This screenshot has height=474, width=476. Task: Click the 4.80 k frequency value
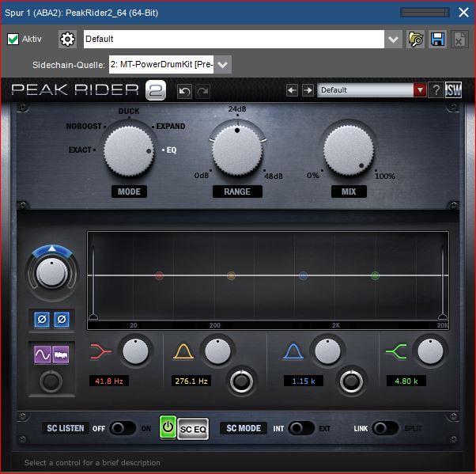(x=406, y=381)
